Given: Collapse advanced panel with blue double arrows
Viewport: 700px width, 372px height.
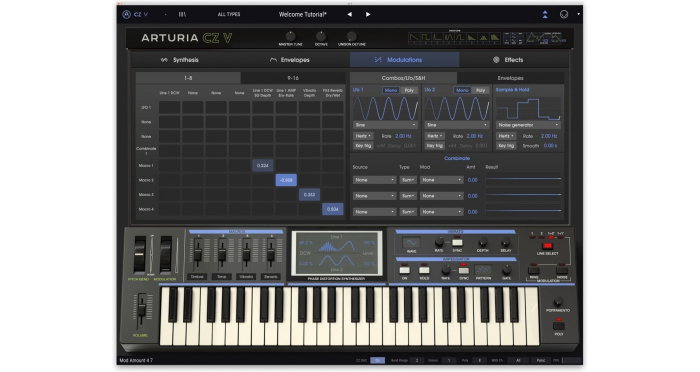Looking at the screenshot, I should tap(545, 14).
